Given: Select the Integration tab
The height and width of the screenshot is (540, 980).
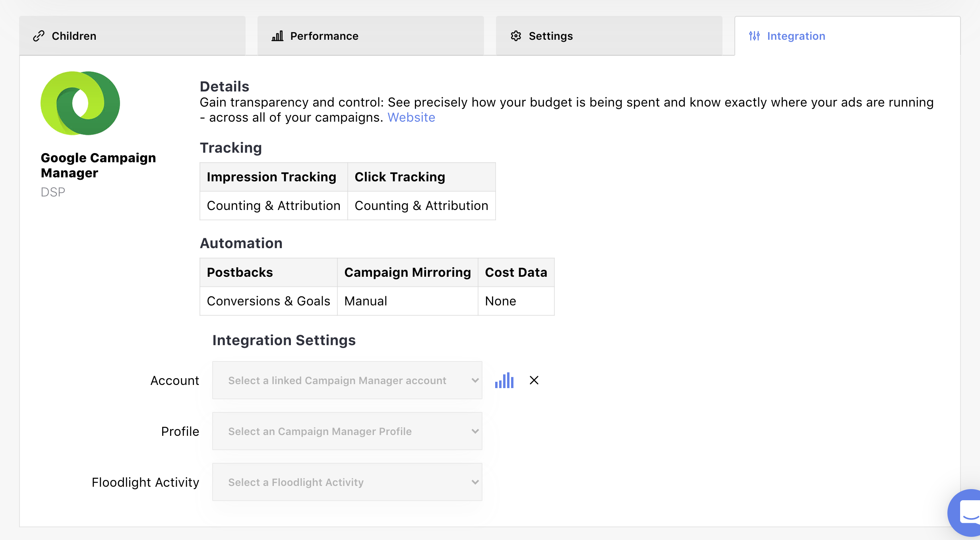Looking at the screenshot, I should (x=847, y=36).
